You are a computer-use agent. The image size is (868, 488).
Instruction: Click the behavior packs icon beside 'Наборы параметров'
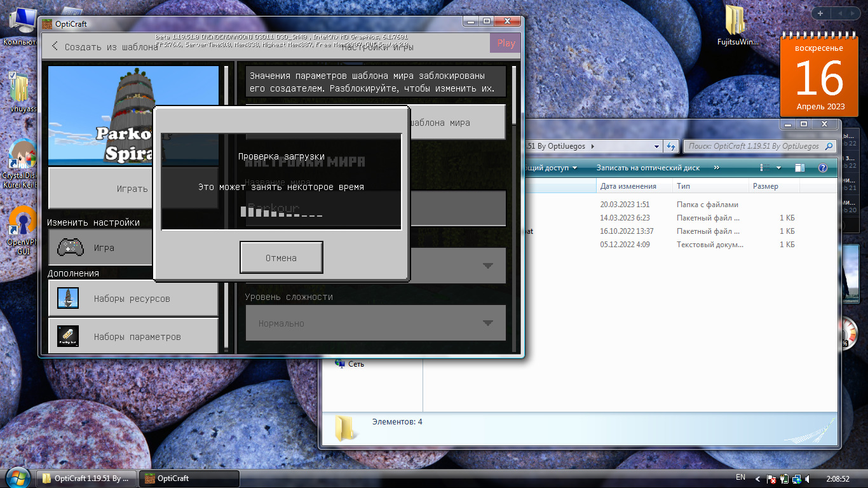click(x=68, y=336)
